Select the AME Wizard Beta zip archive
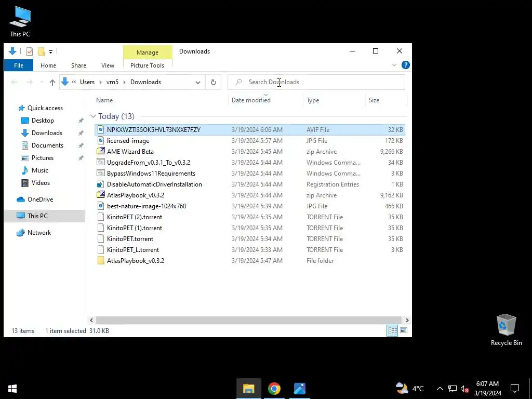 click(250, 151)
